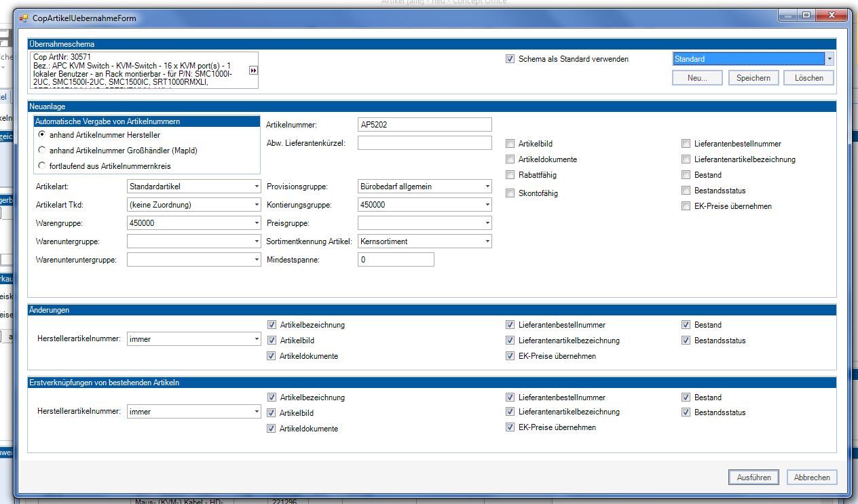Viewport: 858px width, 504px height.
Task: Click the Neu... button
Action: [x=697, y=78]
